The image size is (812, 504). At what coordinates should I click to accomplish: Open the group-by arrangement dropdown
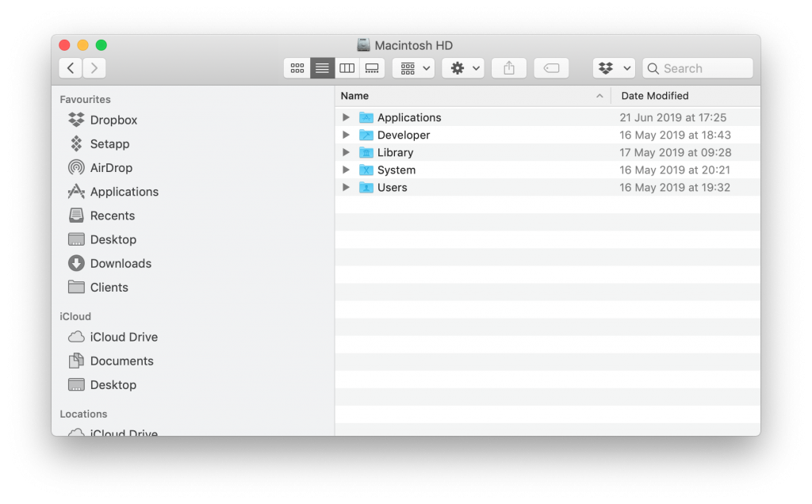[x=413, y=68]
